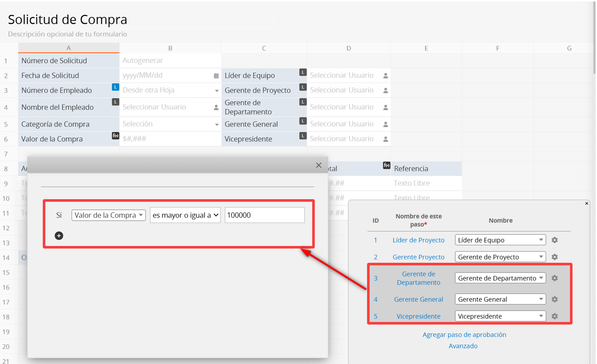Click the Gerente de Departamento step name
Viewport: 597px width, 364px height.
pos(418,278)
